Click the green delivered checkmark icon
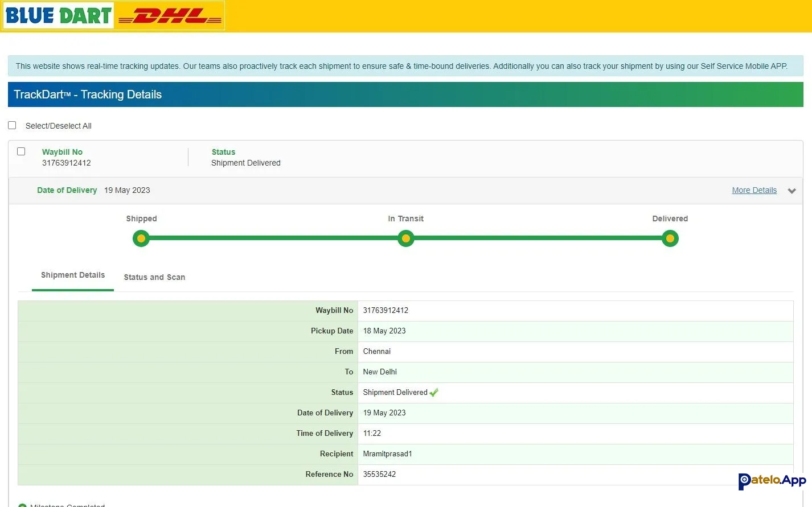 pyautogui.click(x=434, y=393)
